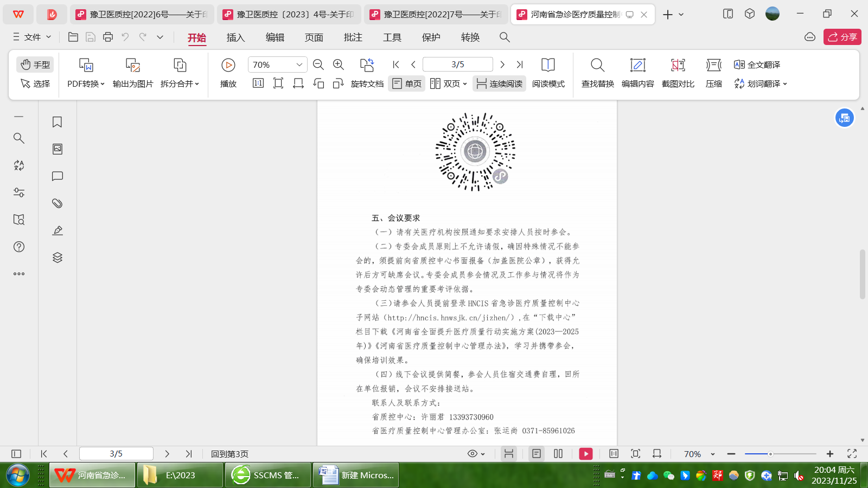Click Compress tool
Image resolution: width=868 pixels, height=488 pixels.
[714, 73]
